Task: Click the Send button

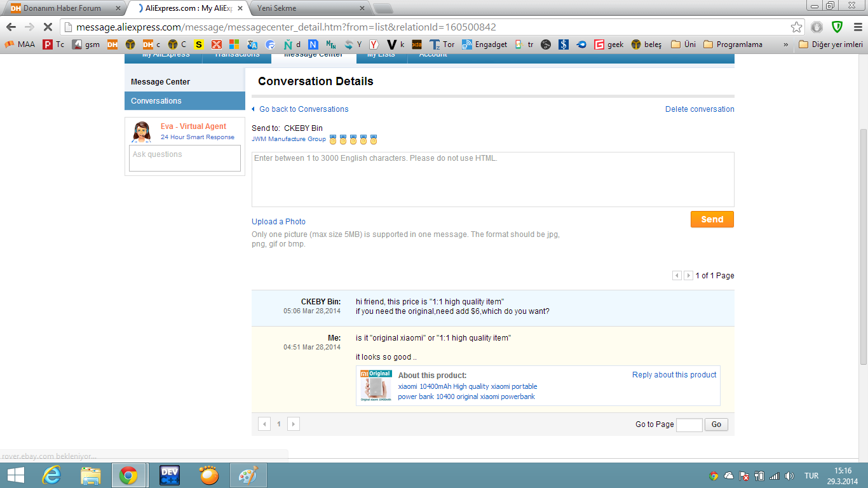Action: pos(712,219)
